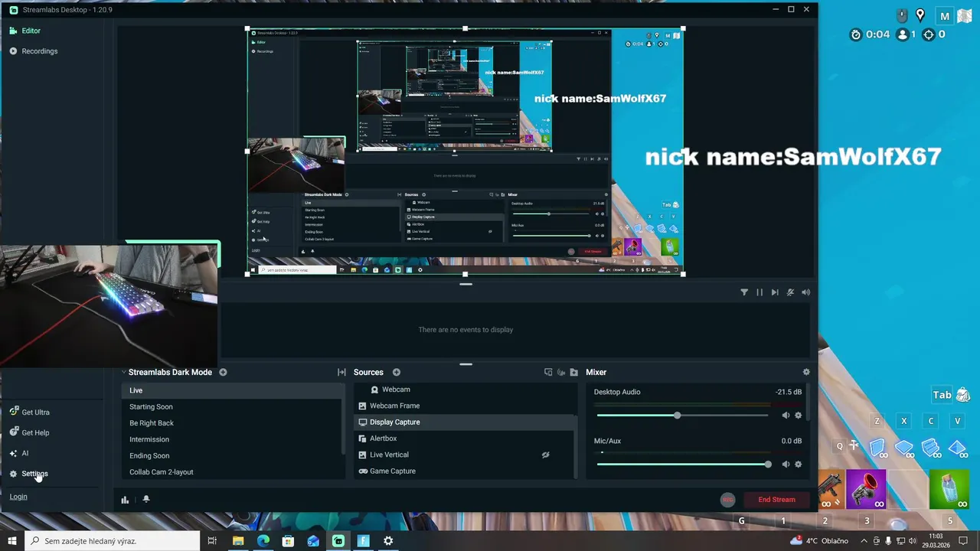Open the Windows Start menu
This screenshot has width=980, height=551.
tap(12, 541)
